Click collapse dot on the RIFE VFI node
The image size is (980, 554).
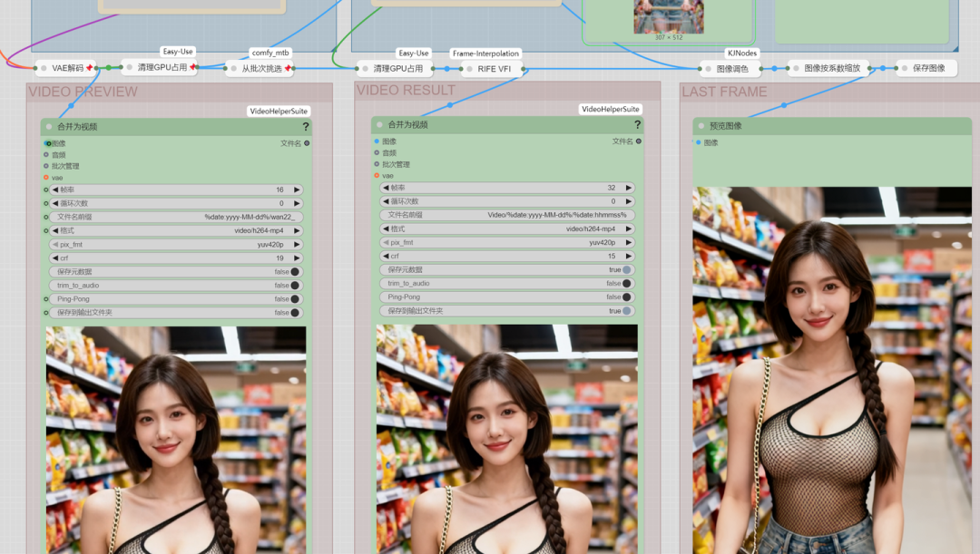[x=456, y=69]
